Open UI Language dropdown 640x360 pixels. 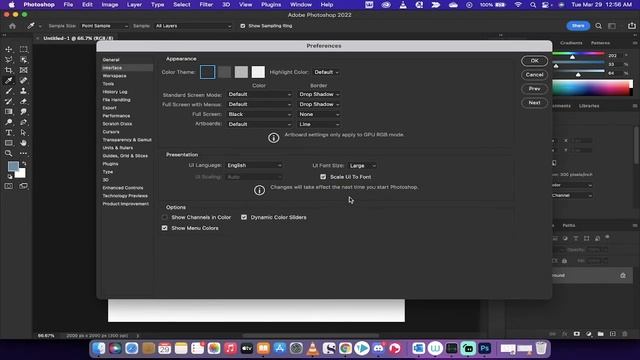254,165
